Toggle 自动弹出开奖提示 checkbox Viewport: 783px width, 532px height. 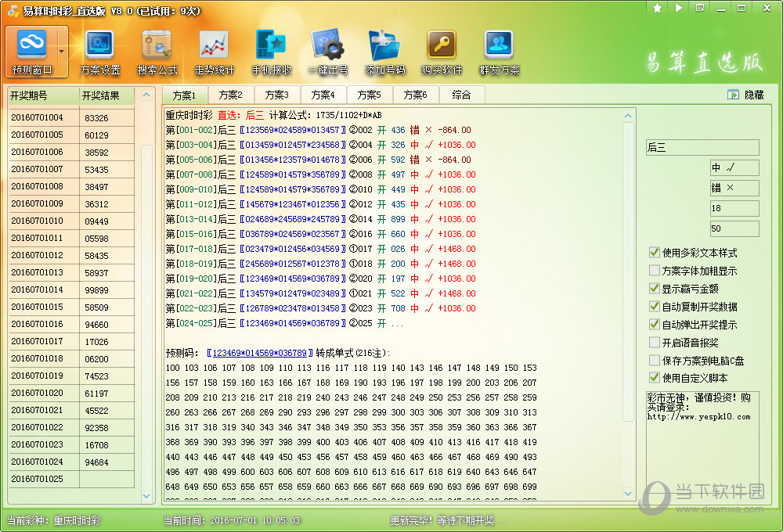(x=654, y=325)
